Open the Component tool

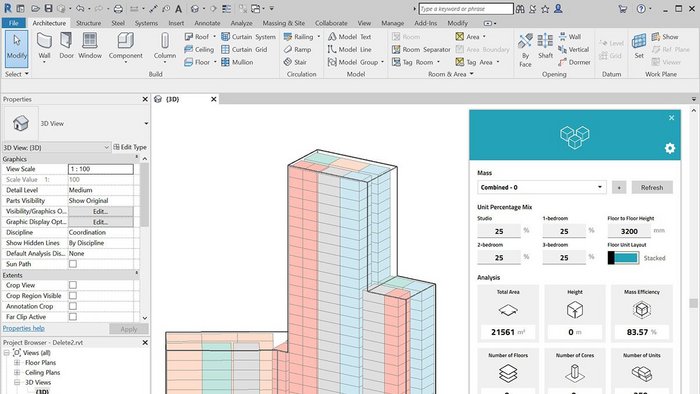[x=125, y=46]
